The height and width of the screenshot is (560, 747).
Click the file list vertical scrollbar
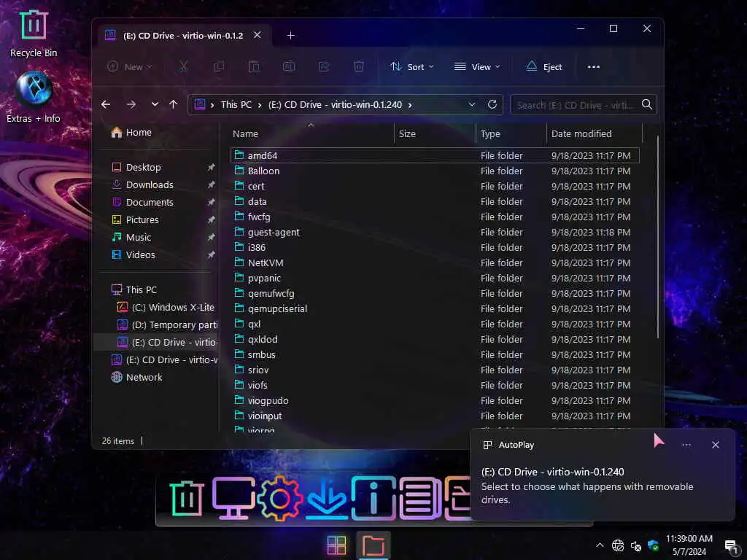(x=657, y=237)
